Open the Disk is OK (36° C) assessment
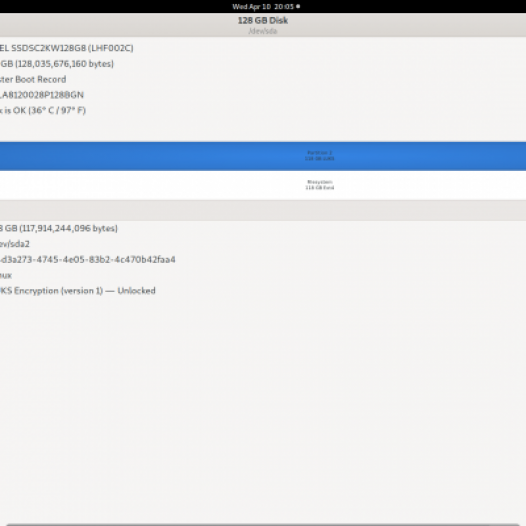Viewport: 526px width, 526px height. 43,110
